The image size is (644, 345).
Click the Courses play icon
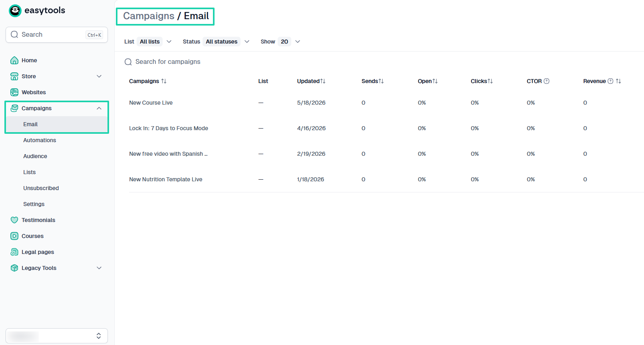[x=14, y=236]
